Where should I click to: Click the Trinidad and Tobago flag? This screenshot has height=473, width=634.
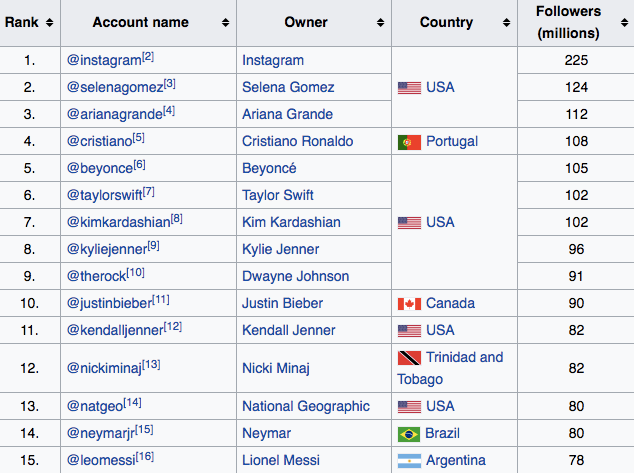click(x=409, y=358)
